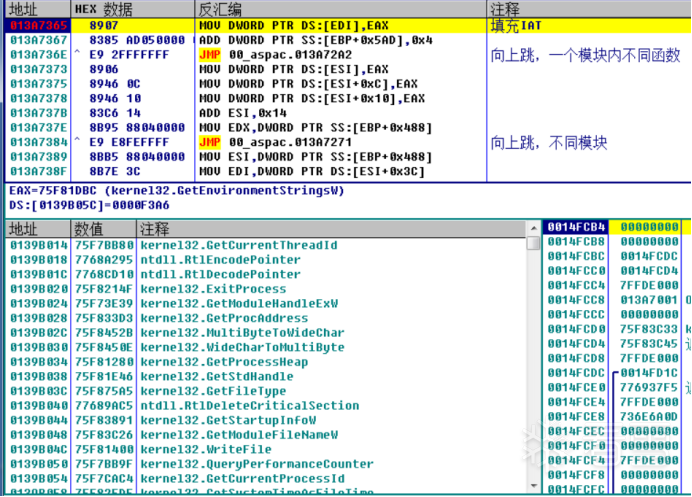Click the 注释 column header in disassembly pane
This screenshot has height=497, width=692.
pos(589,9)
